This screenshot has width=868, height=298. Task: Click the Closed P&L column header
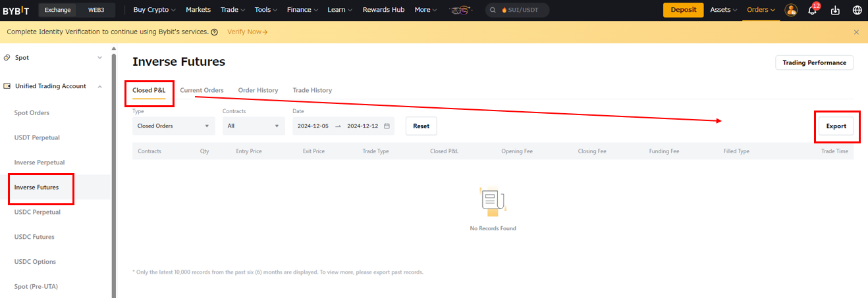pos(445,151)
